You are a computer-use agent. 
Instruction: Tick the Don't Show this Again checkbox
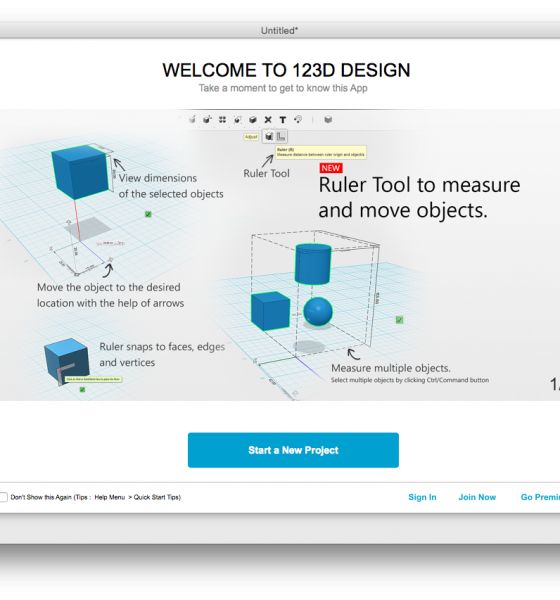tap(3, 497)
